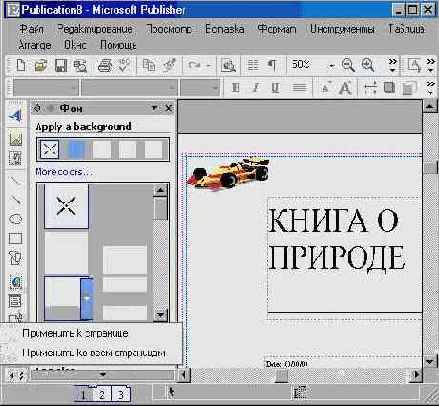Go to page 3 tab
This screenshot has width=439, height=406.
pos(121,395)
